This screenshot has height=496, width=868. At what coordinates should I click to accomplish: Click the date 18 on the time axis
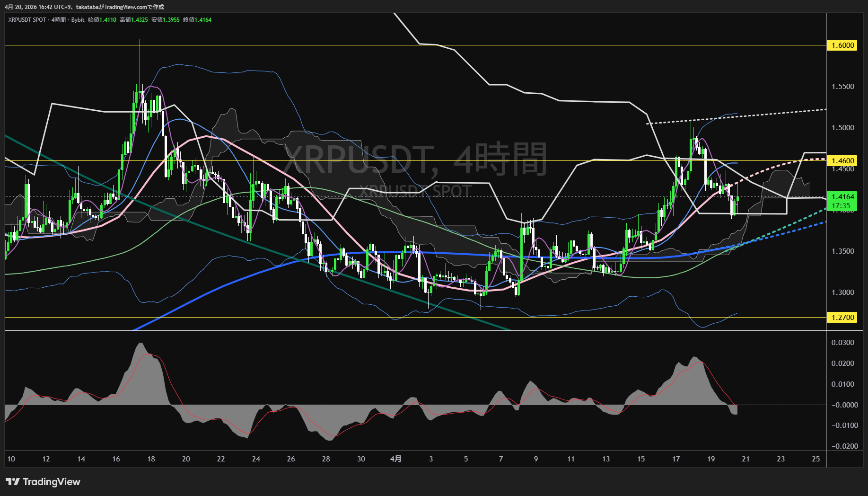pos(151,459)
